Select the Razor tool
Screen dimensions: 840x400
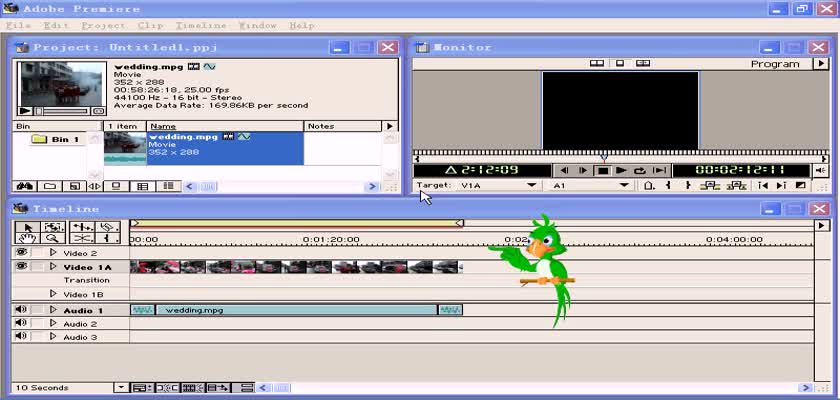[x=109, y=227]
